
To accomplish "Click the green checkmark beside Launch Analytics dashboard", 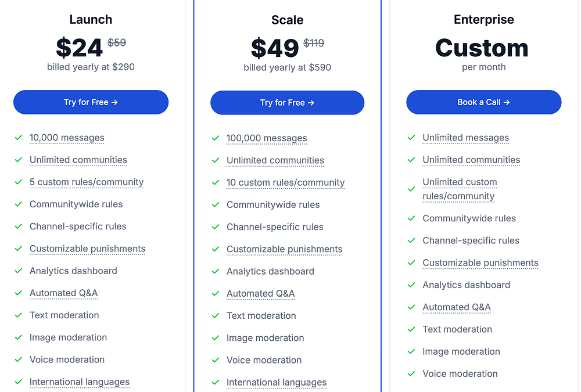I will 18,271.
